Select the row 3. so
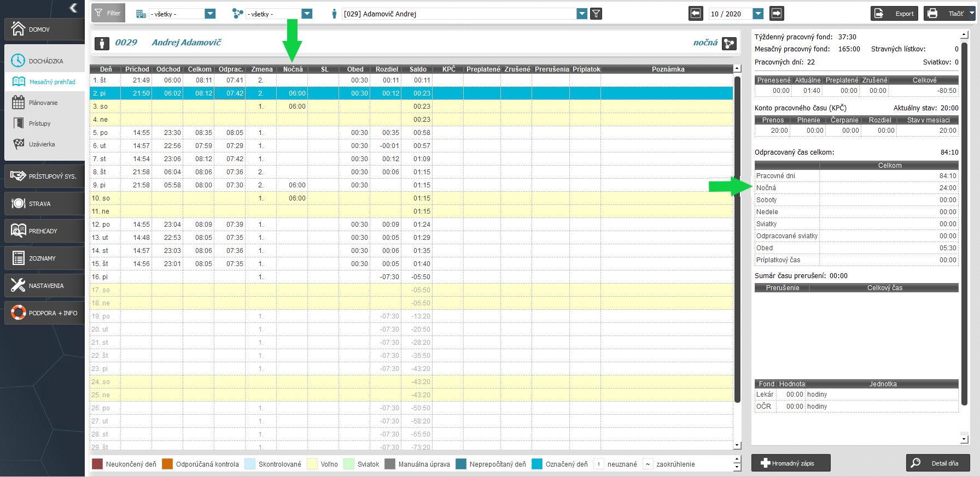The height and width of the screenshot is (477, 980). 411,107
